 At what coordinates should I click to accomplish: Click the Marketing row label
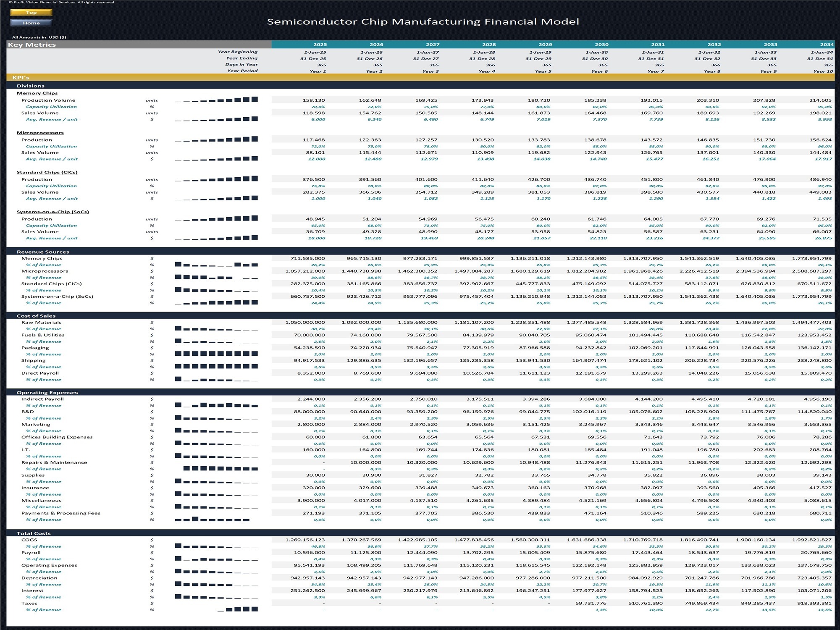coord(36,425)
